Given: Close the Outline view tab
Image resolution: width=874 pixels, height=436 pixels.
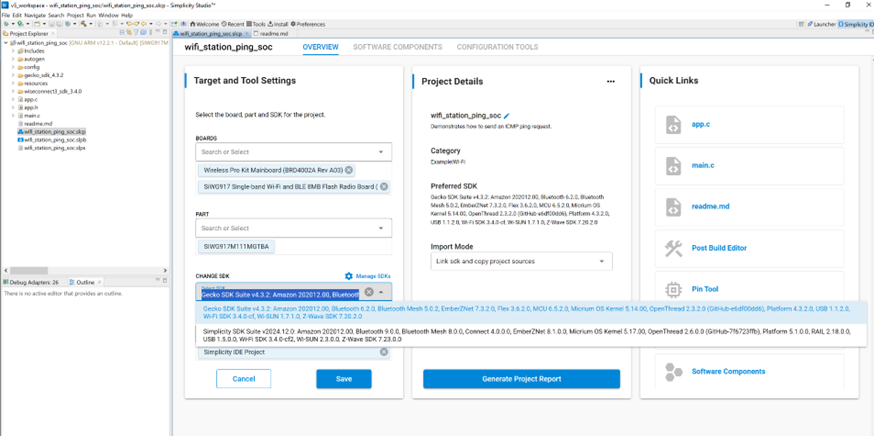Looking at the screenshot, I should 99,282.
